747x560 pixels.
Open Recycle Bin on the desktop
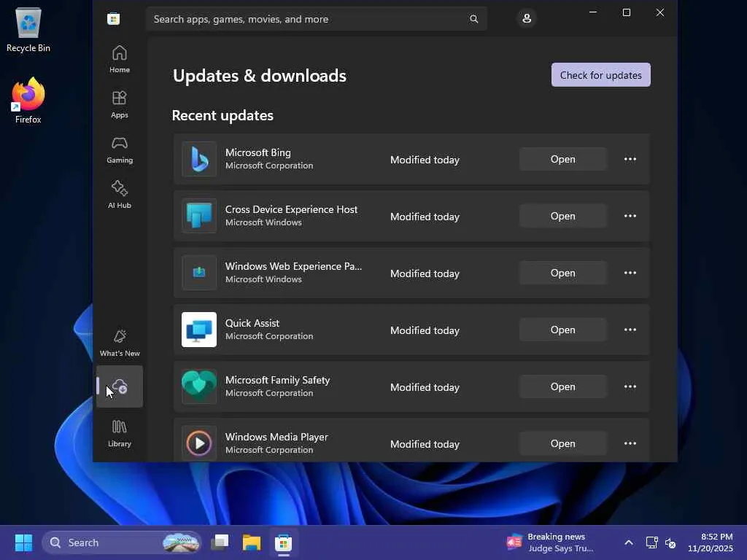click(28, 29)
